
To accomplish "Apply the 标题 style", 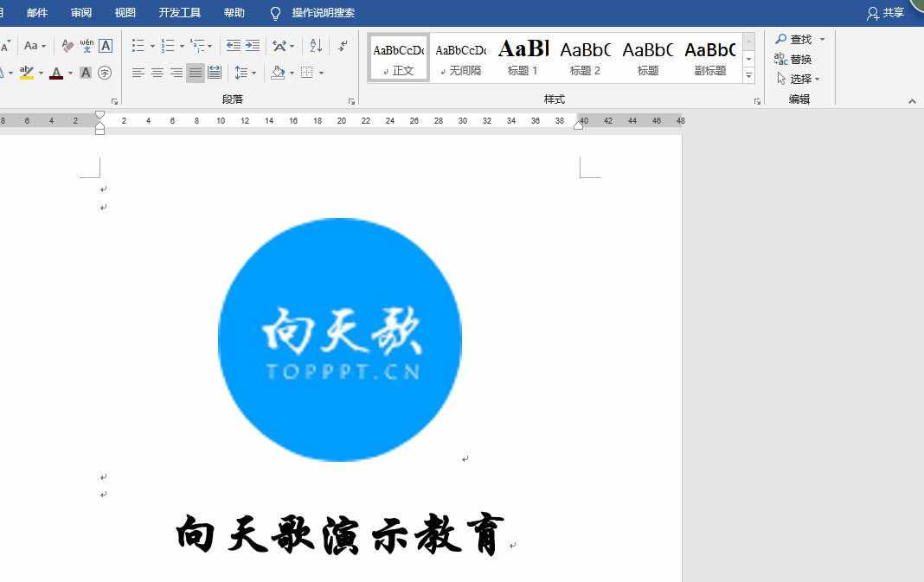I will 648,58.
